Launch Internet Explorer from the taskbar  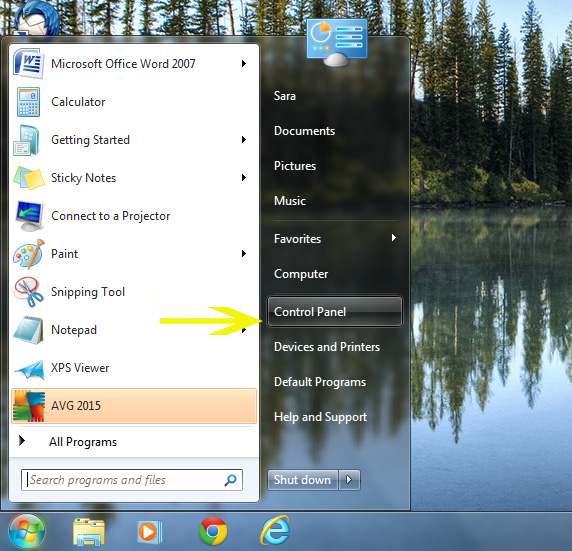pyautogui.click(x=275, y=530)
